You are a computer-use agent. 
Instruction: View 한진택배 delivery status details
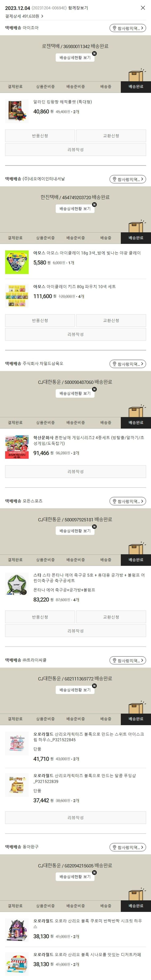coord(75,209)
